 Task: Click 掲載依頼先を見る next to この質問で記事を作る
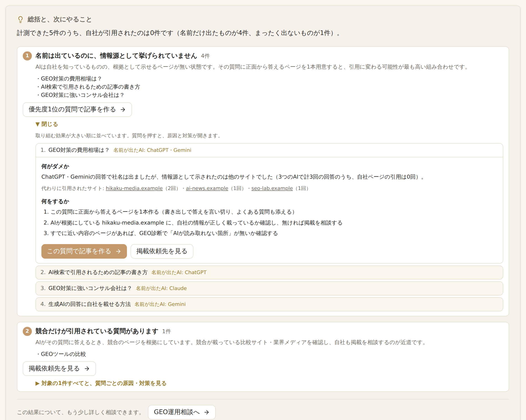point(162,251)
